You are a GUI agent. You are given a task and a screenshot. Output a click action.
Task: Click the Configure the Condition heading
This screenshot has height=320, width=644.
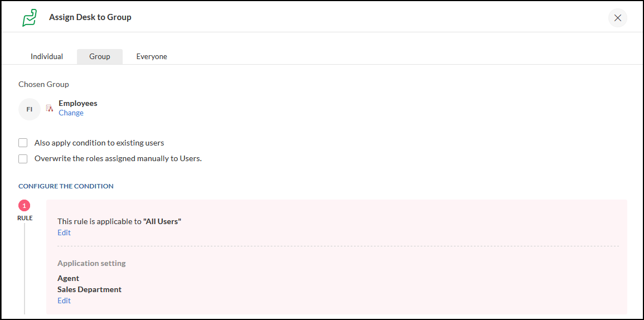66,186
